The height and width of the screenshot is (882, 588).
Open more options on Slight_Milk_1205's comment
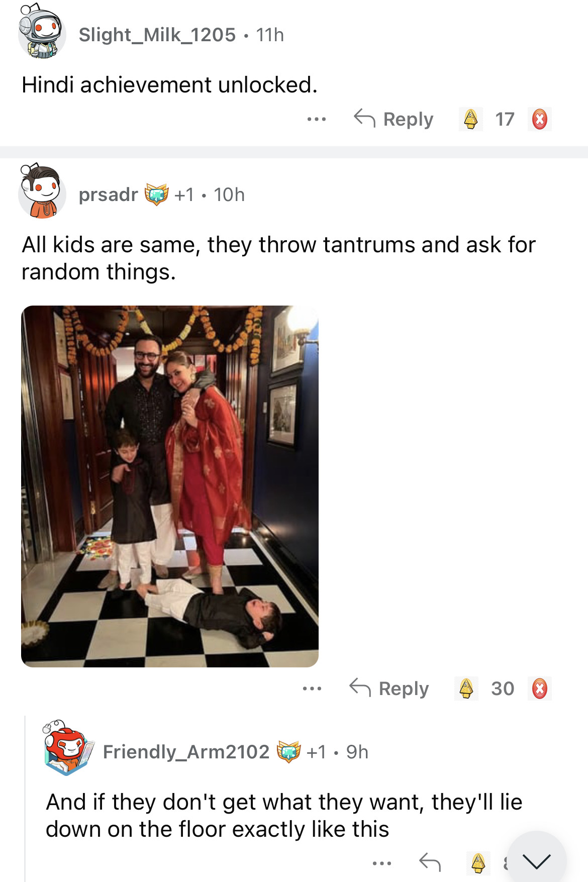click(x=316, y=119)
